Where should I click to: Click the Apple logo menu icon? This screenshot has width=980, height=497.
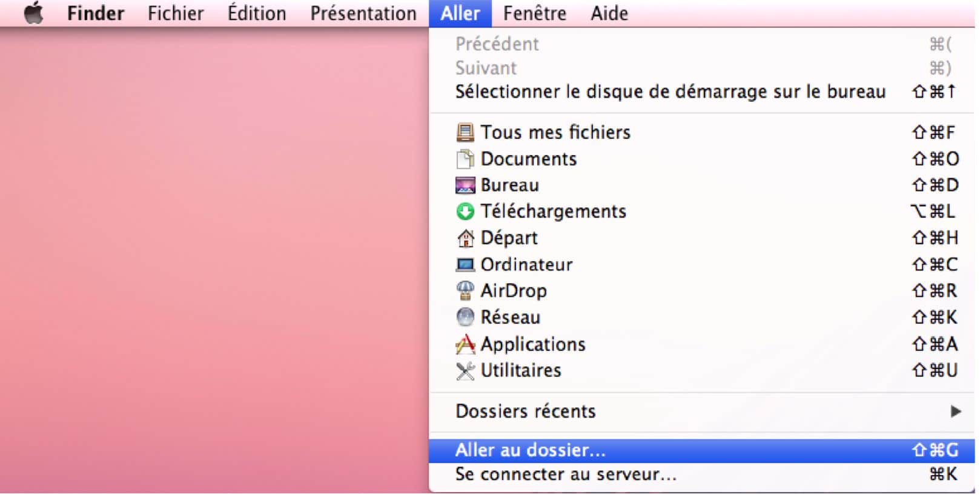click(34, 13)
